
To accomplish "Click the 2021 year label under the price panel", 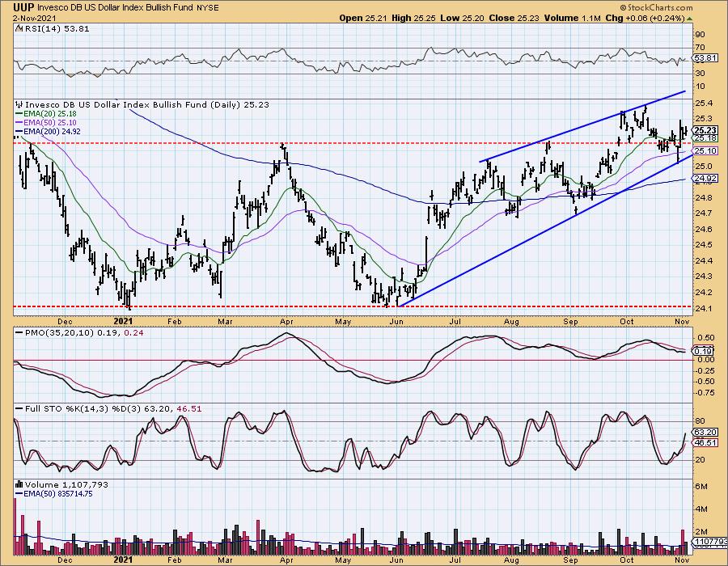I will 123,321.
